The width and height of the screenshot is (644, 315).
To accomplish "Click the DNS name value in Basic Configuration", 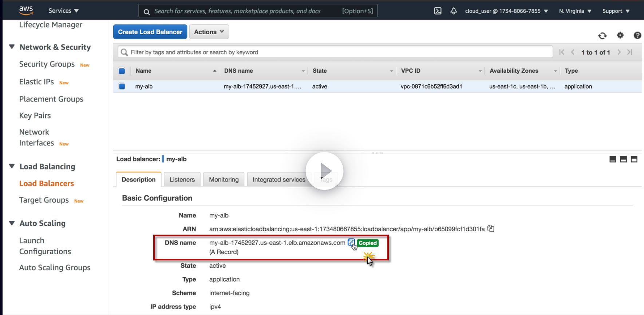I will (x=277, y=243).
